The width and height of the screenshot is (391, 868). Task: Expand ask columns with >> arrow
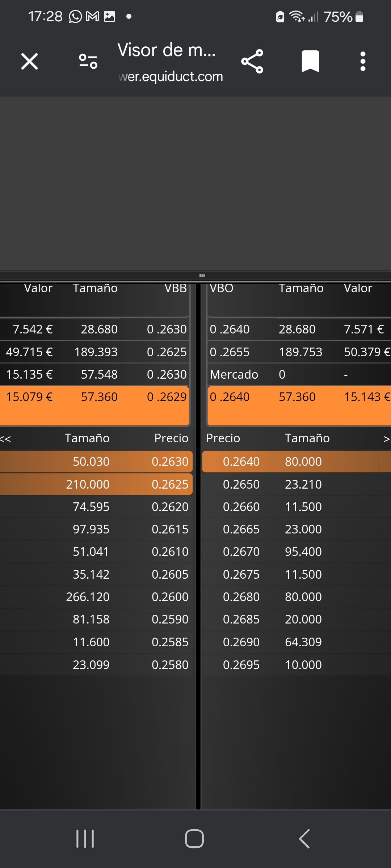click(x=387, y=439)
